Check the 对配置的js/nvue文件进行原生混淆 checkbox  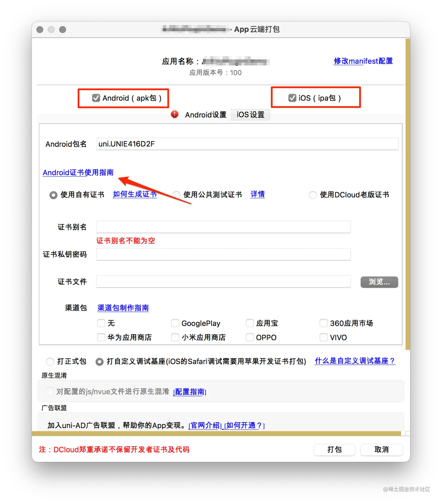(50, 391)
